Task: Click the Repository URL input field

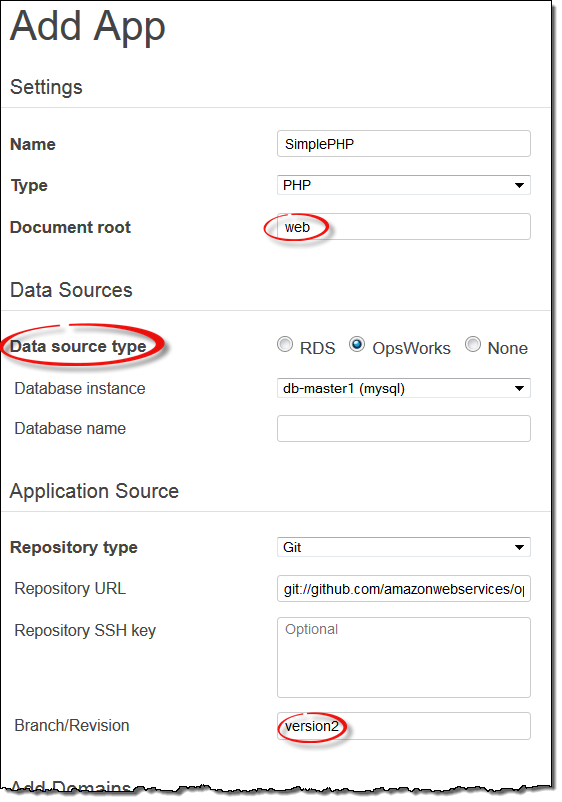Action: click(x=403, y=589)
